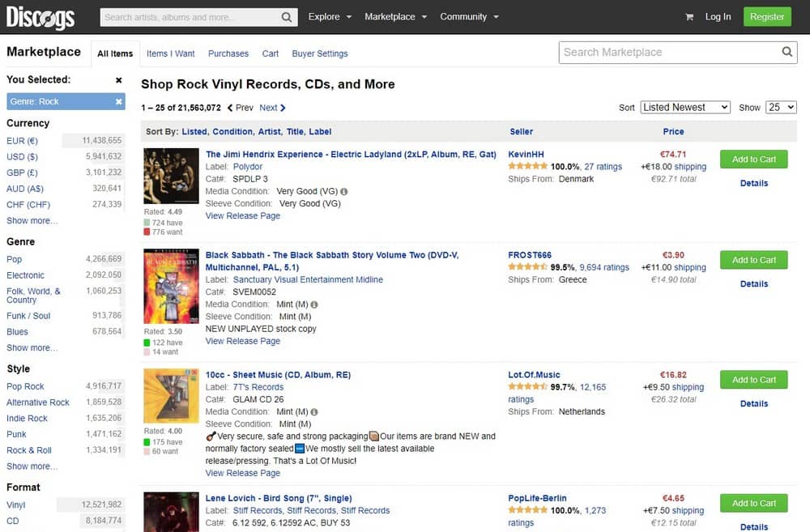
Task: Click the Discogs logo
Action: (x=40, y=18)
